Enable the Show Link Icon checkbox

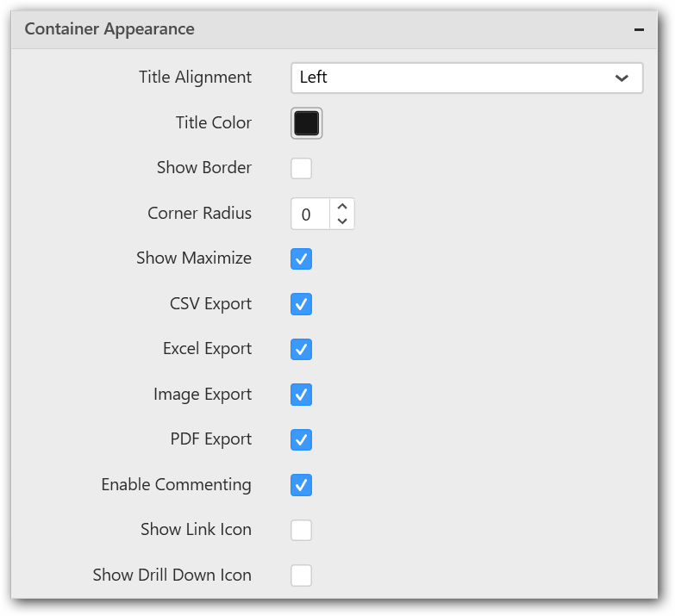tap(301, 530)
